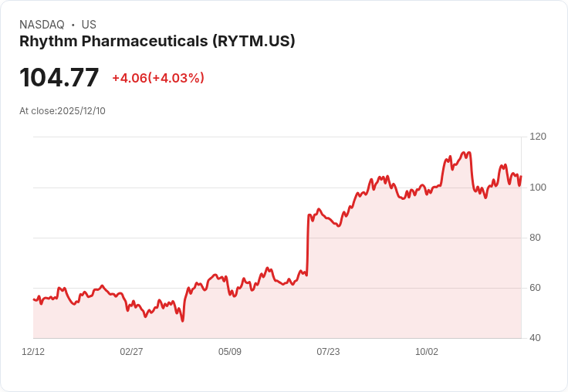Click the 104.77 closing price
This screenshot has width=568, height=392.
pyautogui.click(x=59, y=78)
